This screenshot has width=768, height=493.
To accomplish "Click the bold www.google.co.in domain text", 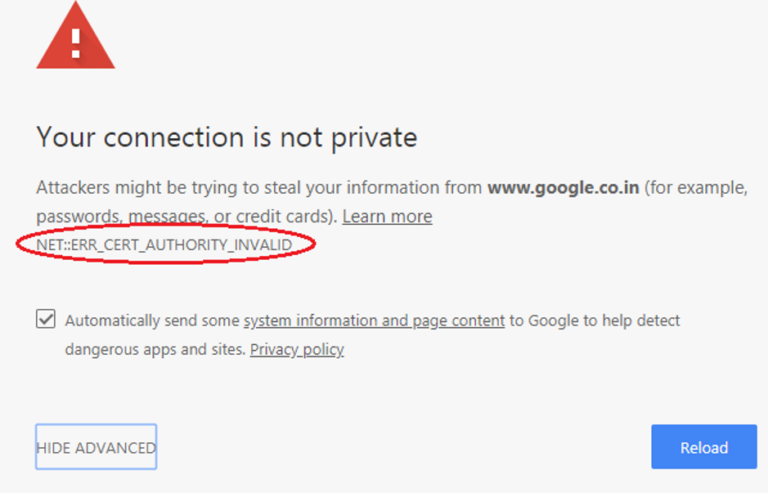I will [564, 188].
